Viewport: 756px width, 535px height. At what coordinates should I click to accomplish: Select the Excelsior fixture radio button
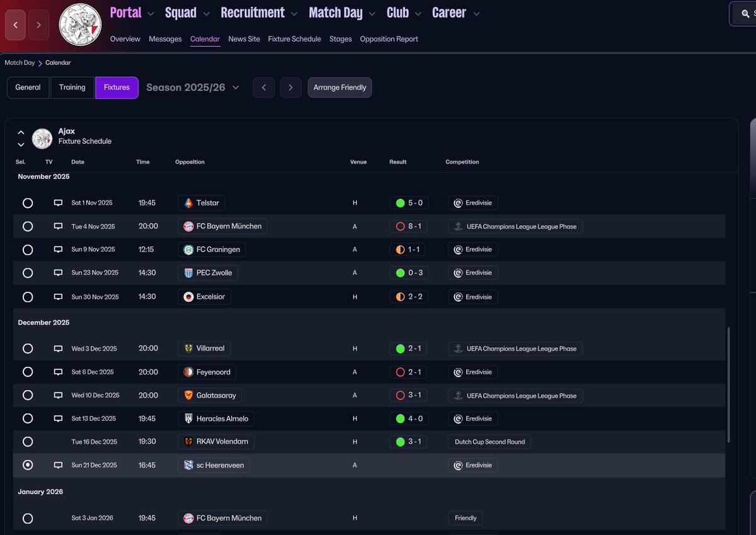[28, 297]
